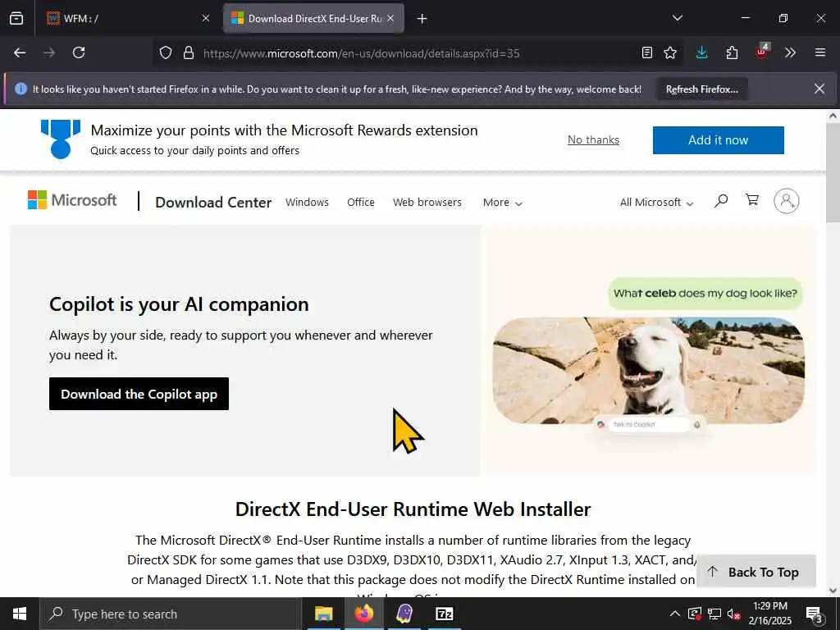
Task: Close the Download DirectX tab
Action: (390, 18)
